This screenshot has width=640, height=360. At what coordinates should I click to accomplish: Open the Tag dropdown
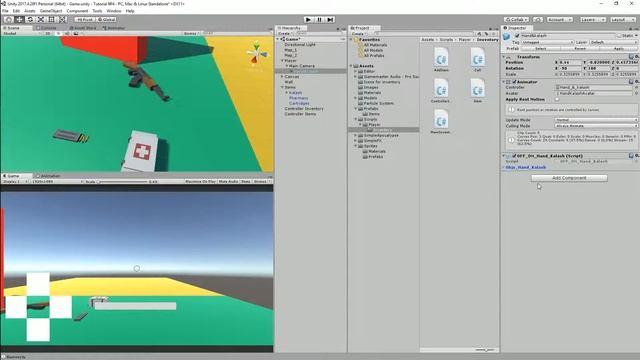click(547, 42)
